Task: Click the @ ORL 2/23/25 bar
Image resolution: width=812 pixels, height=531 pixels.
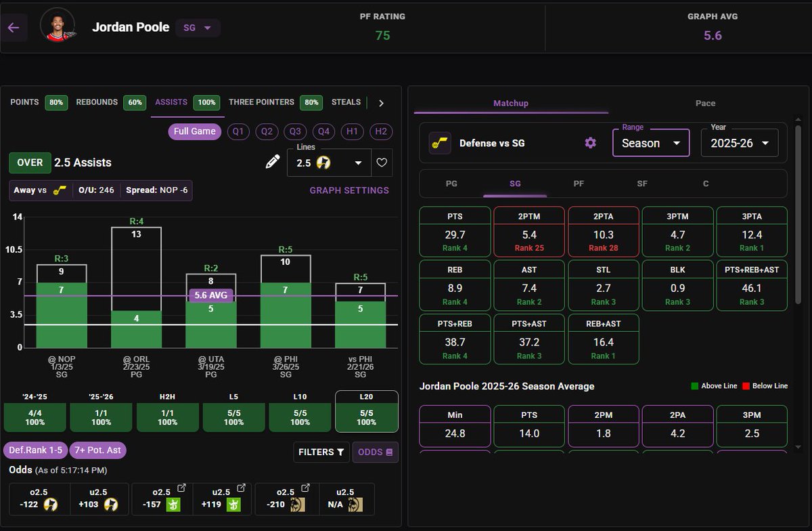Action: tap(136, 287)
